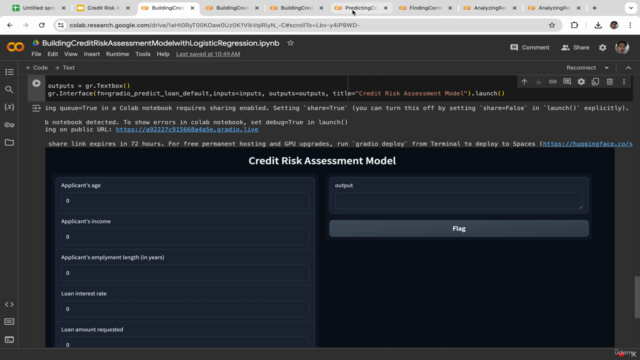
Task: Mirror cell in tab icon
Action: 596,82
